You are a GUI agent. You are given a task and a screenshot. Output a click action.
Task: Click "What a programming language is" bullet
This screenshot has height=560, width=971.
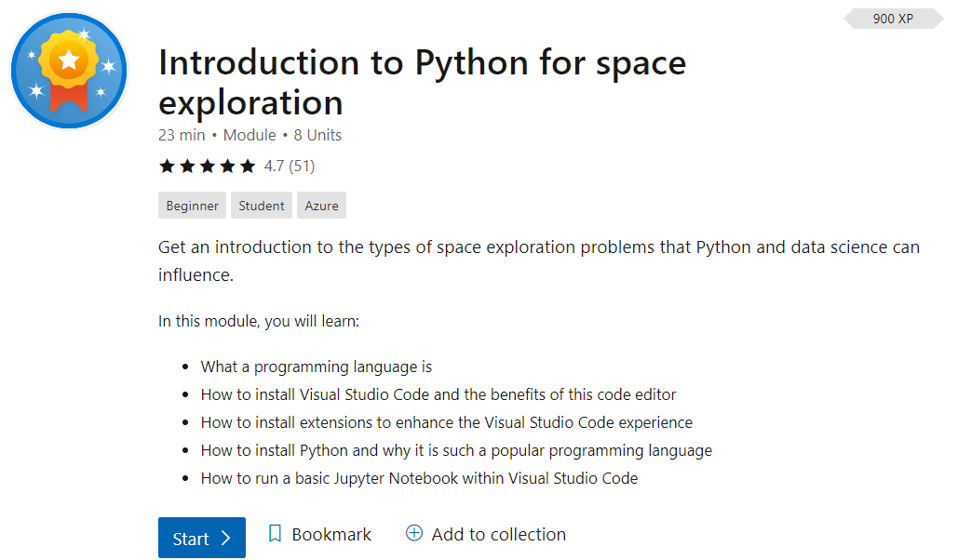[x=316, y=367]
